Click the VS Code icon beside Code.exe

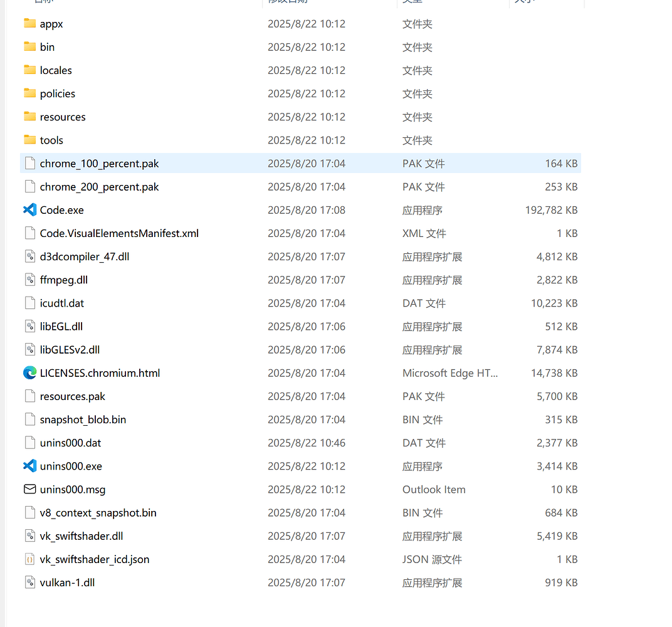[29, 210]
